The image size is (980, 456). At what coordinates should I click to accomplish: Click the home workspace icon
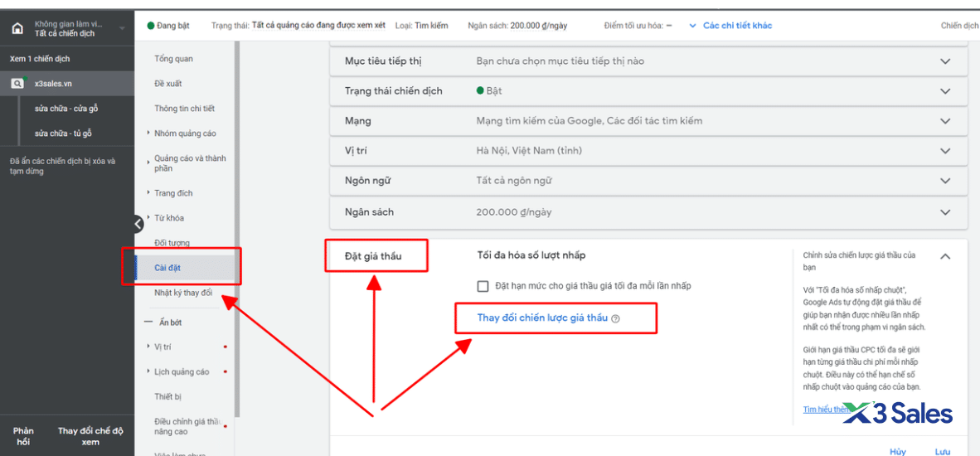[17, 28]
